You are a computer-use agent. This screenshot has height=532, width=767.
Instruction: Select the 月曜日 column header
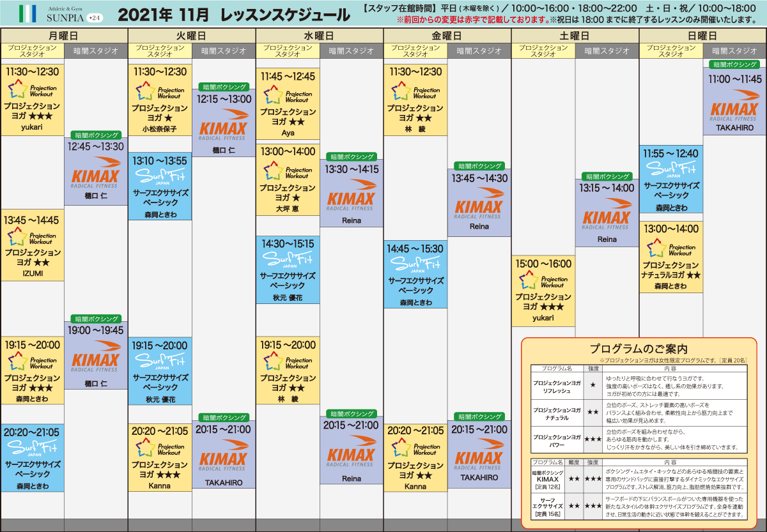(x=64, y=36)
